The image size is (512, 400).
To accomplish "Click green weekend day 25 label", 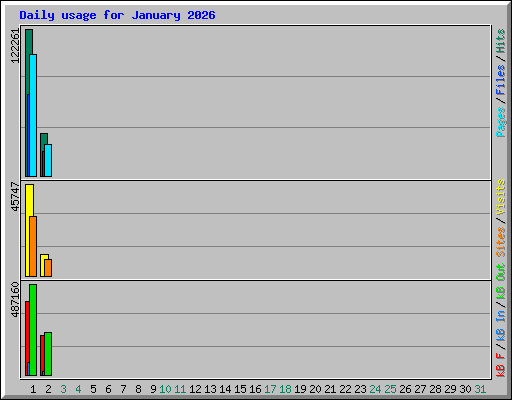I will click(390, 389).
